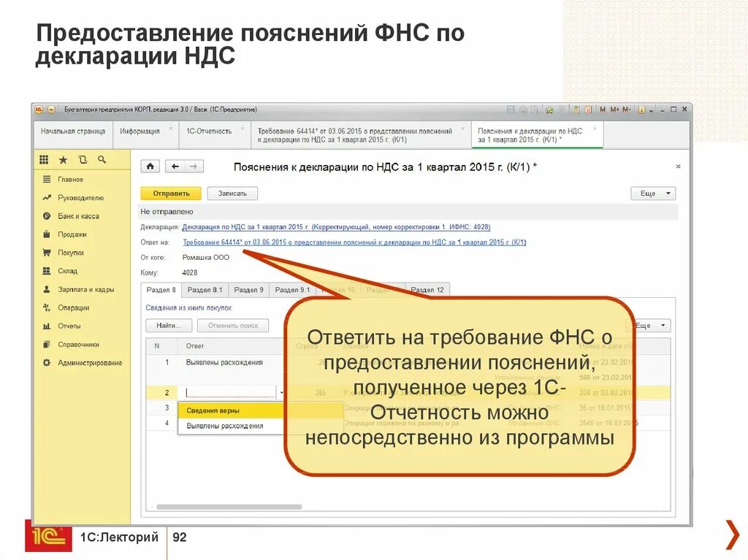Click the Отправить button
The height and width of the screenshot is (560, 748).
pyautogui.click(x=171, y=193)
